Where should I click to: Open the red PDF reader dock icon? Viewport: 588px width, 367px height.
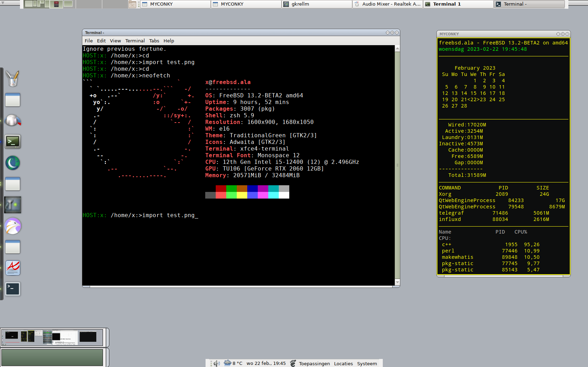[13, 268]
